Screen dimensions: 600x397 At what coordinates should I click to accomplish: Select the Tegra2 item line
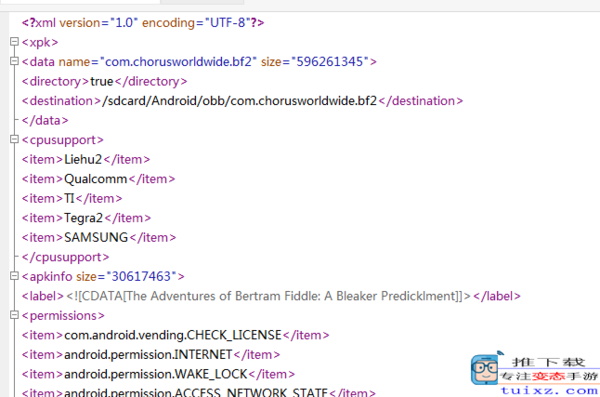(x=86, y=218)
